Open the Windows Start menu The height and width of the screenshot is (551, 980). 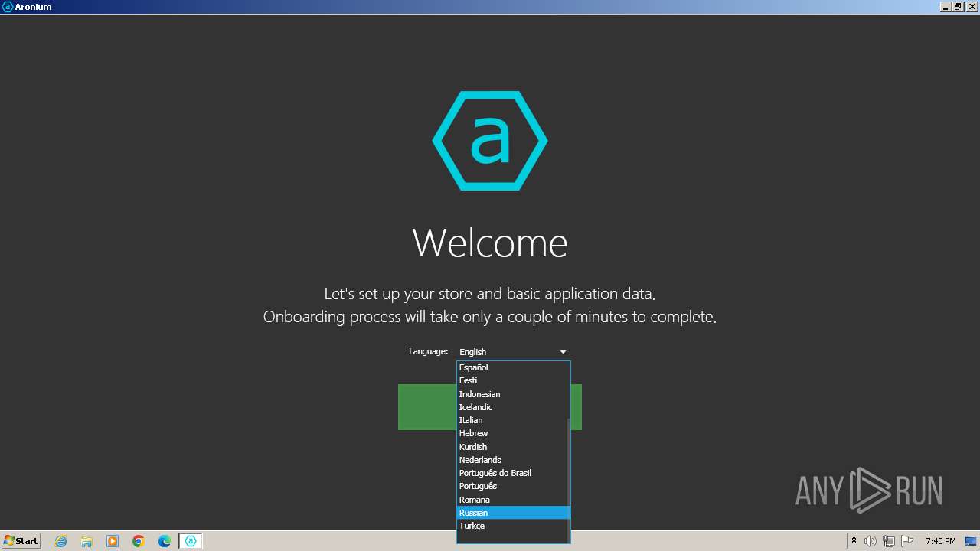(x=21, y=540)
